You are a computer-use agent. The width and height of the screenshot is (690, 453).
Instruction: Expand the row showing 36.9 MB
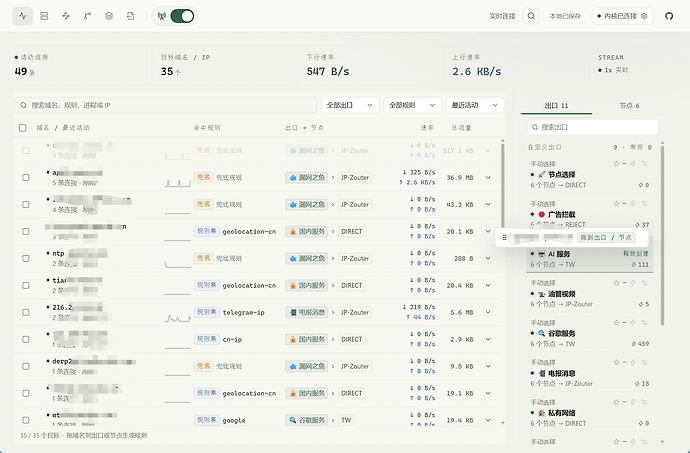tap(488, 177)
